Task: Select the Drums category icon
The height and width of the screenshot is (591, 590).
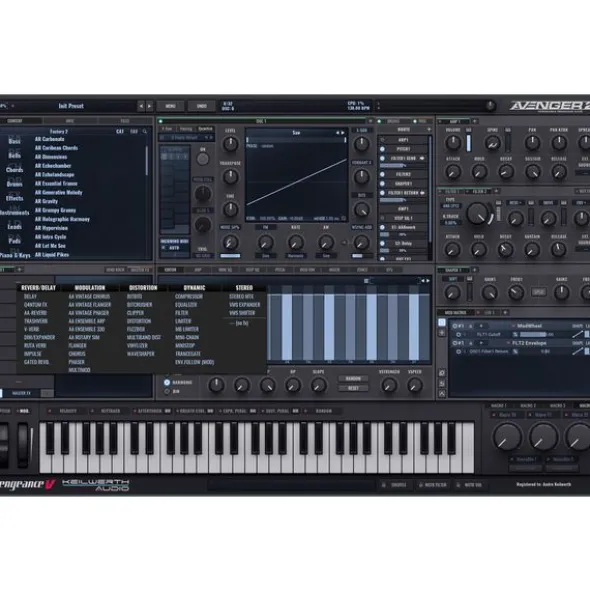Action: point(14,184)
